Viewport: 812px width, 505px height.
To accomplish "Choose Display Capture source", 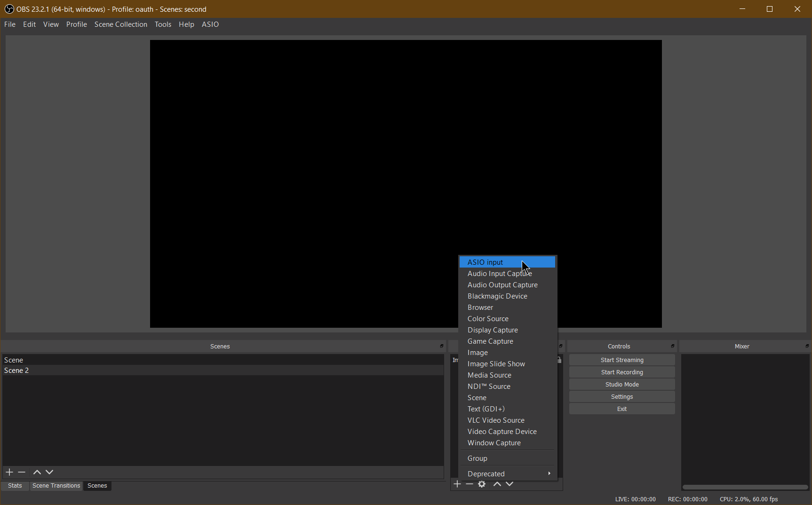I will pyautogui.click(x=508, y=330).
